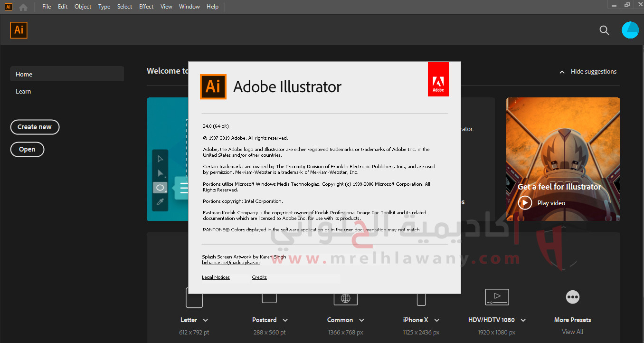Expand the Letter preset dropdown arrow
The width and height of the screenshot is (644, 343).
206,320
